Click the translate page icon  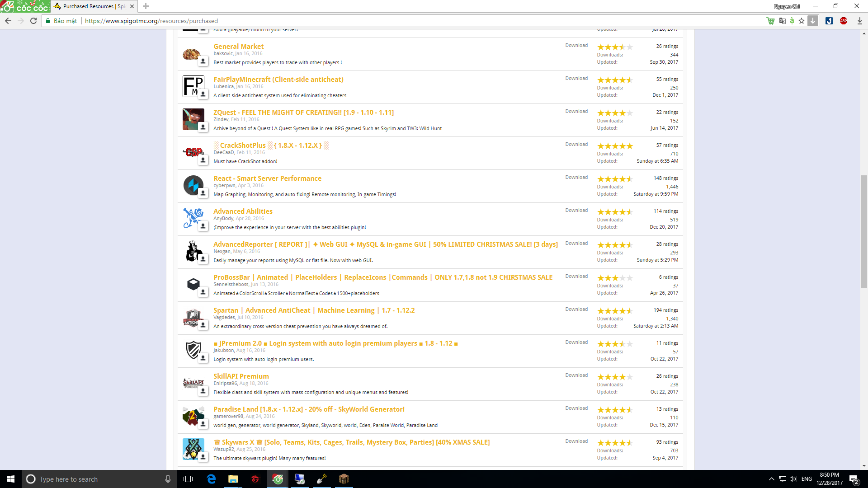[782, 21]
